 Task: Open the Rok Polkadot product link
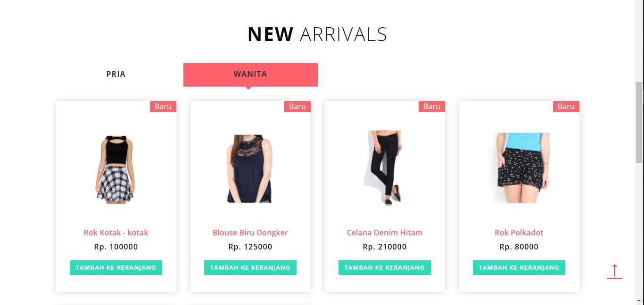pyautogui.click(x=519, y=233)
